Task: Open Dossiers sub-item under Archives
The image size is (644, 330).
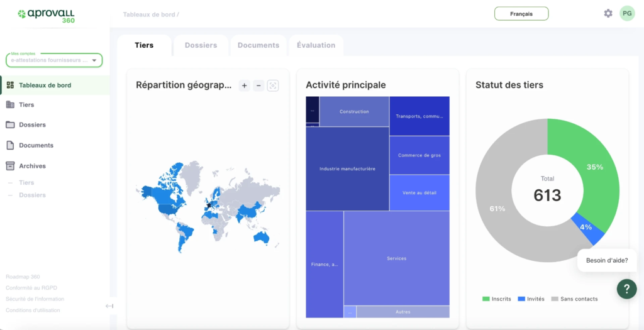Action: (32, 195)
